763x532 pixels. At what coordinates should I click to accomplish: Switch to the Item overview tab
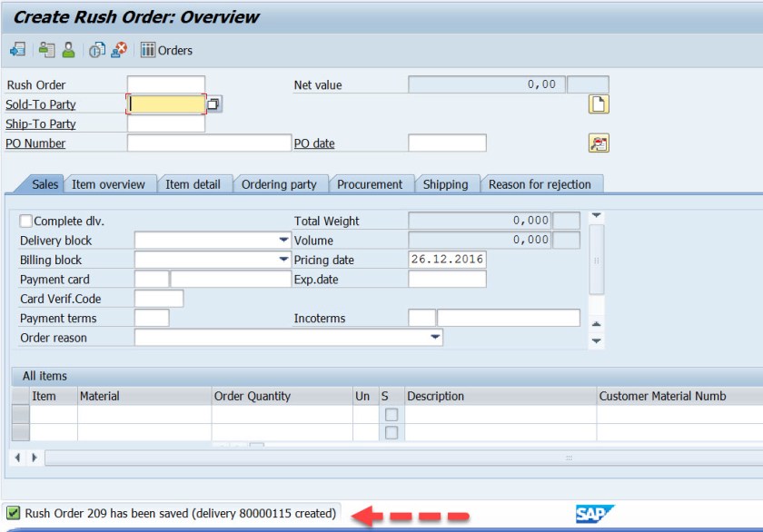click(x=108, y=184)
